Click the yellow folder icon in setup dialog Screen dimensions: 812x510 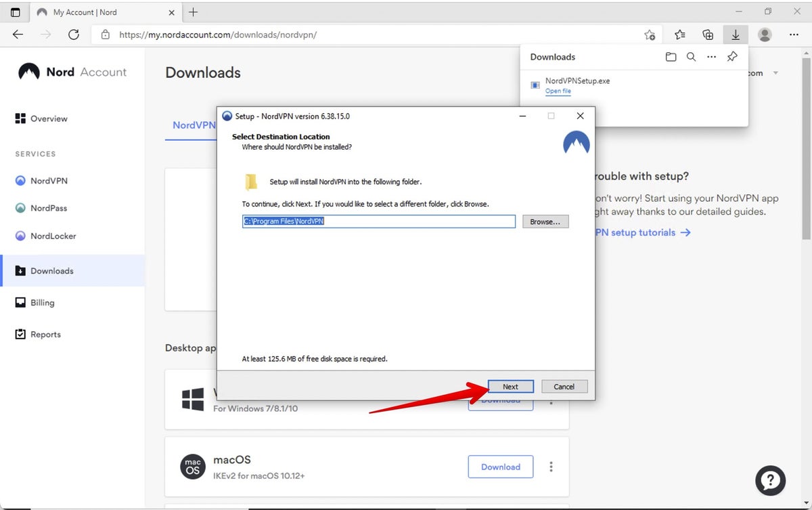point(252,182)
